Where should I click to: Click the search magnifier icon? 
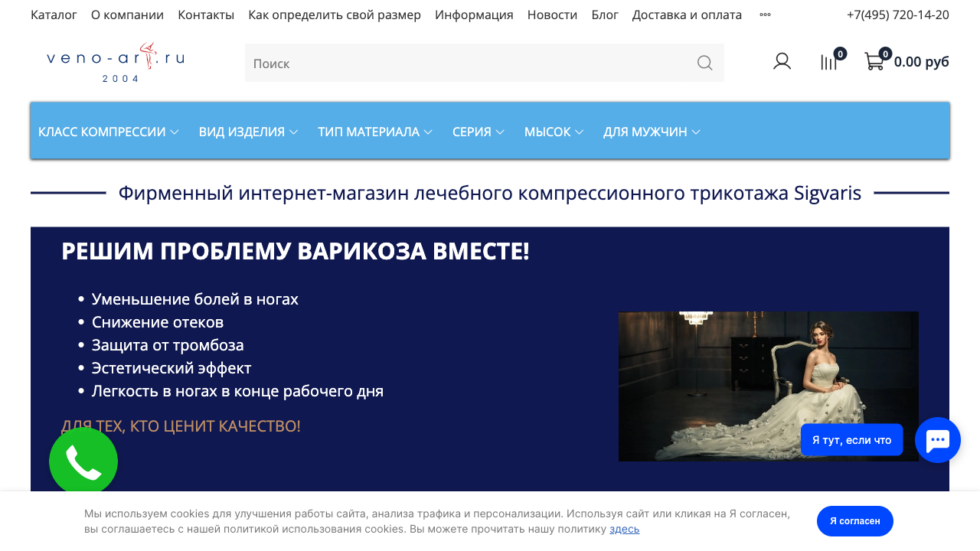click(x=704, y=63)
